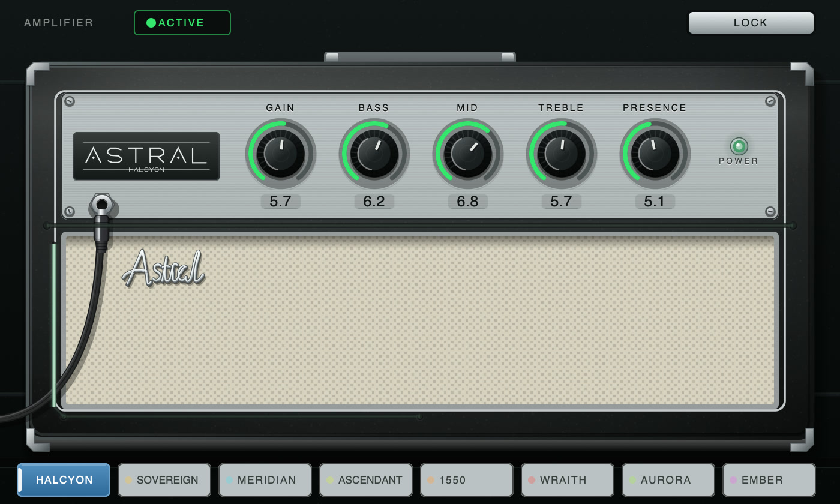Select the EMBER amp model
The width and height of the screenshot is (840, 504).
click(769, 480)
